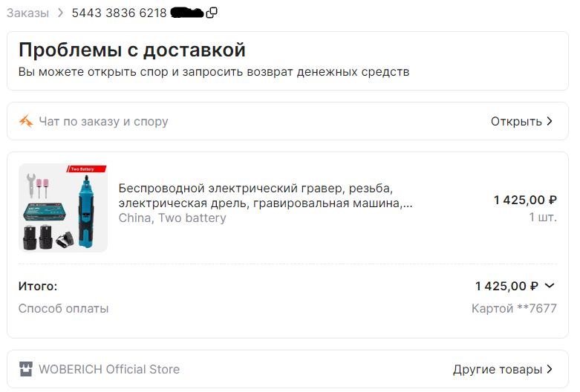This screenshot has width=580, height=392.
Task: Expand the Итого total price breakdown
Action: point(550,286)
